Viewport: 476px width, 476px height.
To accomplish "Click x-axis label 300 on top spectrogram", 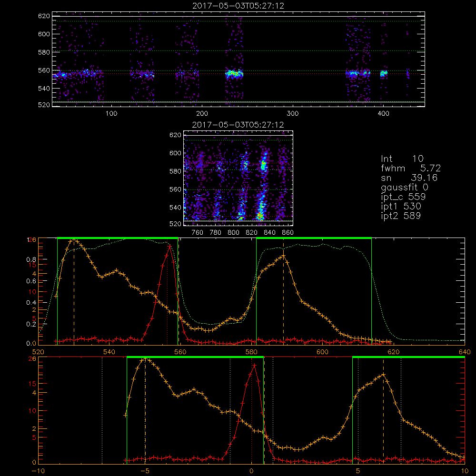I will coord(292,114).
